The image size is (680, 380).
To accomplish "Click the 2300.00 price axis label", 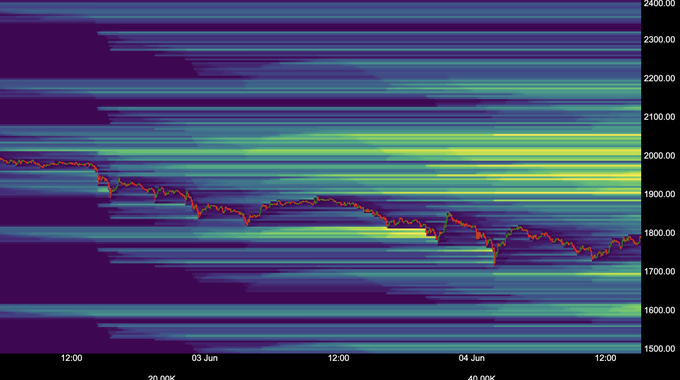I will coord(659,39).
